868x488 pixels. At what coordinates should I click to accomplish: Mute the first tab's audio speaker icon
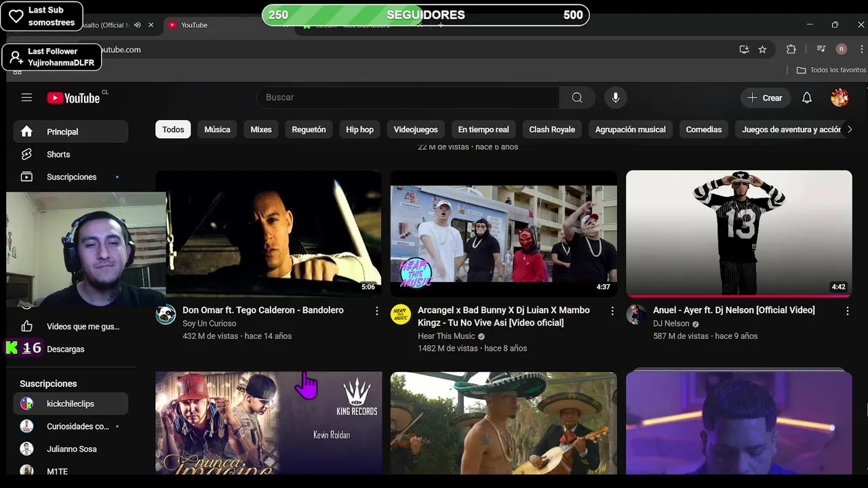[138, 25]
